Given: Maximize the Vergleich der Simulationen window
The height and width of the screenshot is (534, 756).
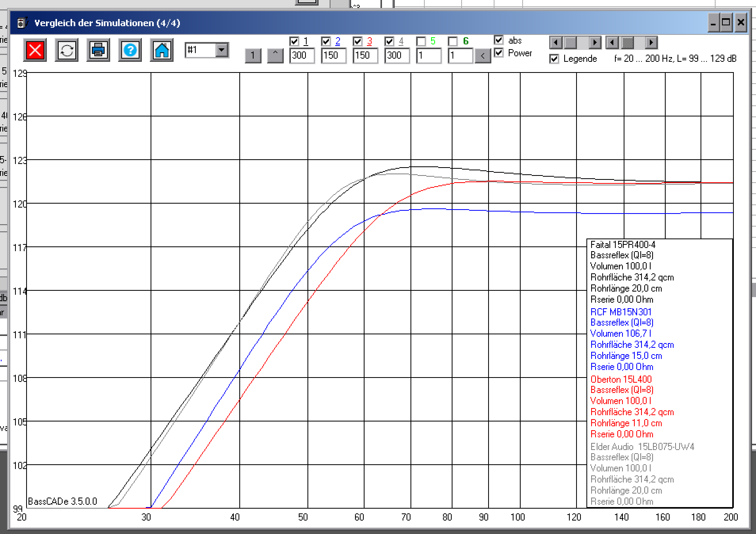Looking at the screenshot, I should click(726, 23).
